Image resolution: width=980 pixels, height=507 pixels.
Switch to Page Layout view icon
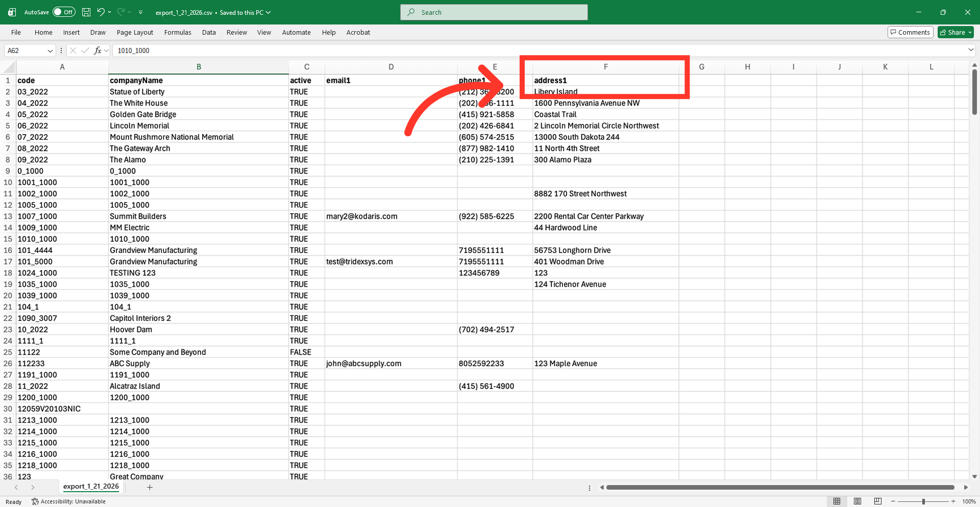[x=857, y=501]
